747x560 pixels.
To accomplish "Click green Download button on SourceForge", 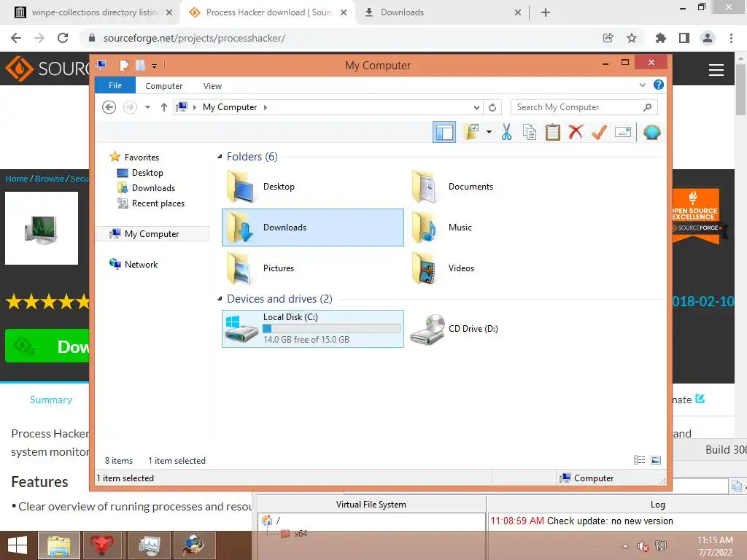I will pyautogui.click(x=47, y=346).
